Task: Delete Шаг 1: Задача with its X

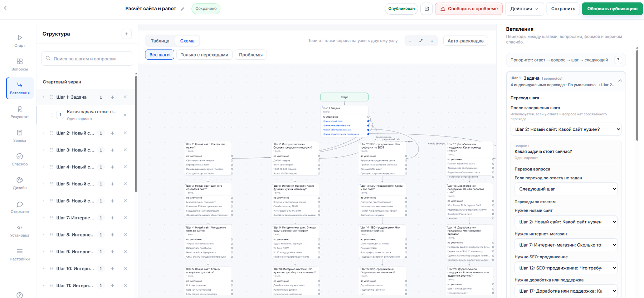Action: [x=125, y=97]
